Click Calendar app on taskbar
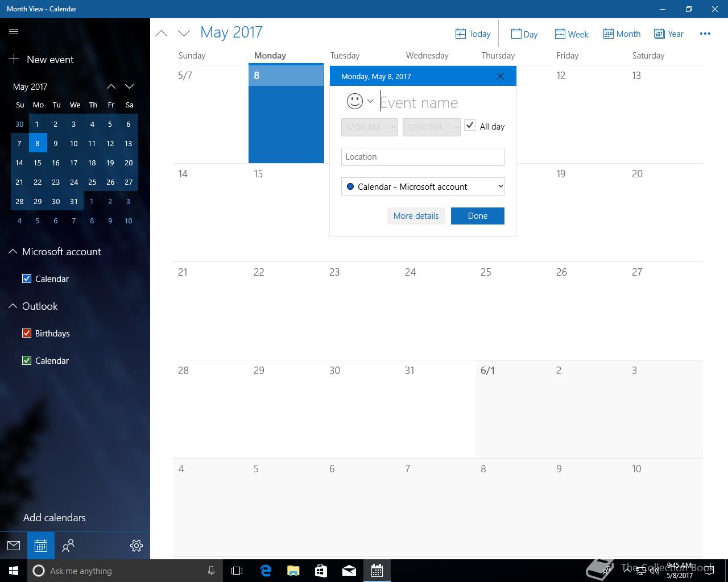This screenshot has width=728, height=582. [x=377, y=571]
